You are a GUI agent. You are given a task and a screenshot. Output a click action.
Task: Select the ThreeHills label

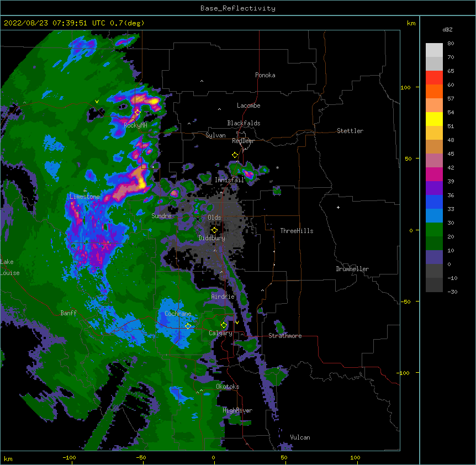297,231
